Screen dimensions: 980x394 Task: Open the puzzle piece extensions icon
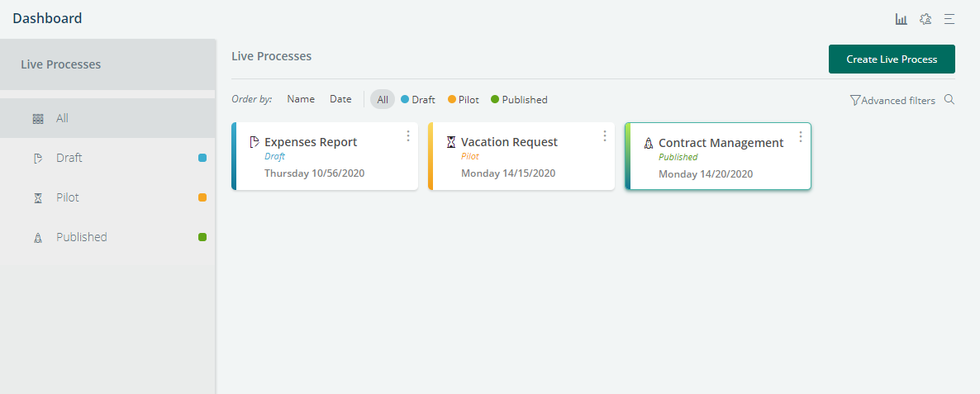pyautogui.click(x=925, y=19)
